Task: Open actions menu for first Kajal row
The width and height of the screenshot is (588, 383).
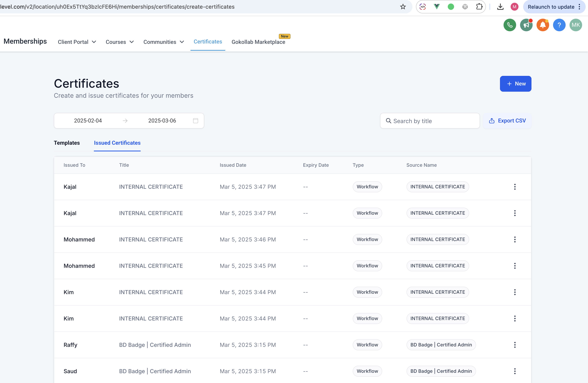Action: click(x=515, y=187)
